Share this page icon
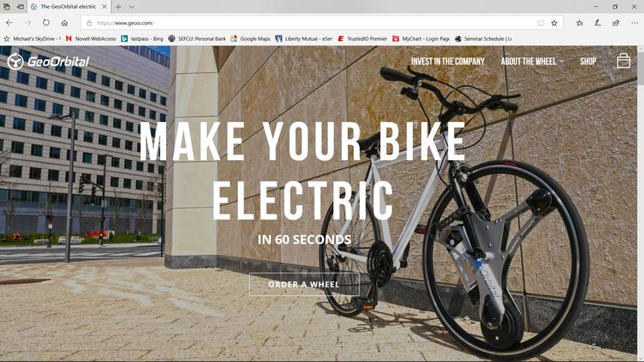Image resolution: width=644 pixels, height=362 pixels. (x=616, y=23)
